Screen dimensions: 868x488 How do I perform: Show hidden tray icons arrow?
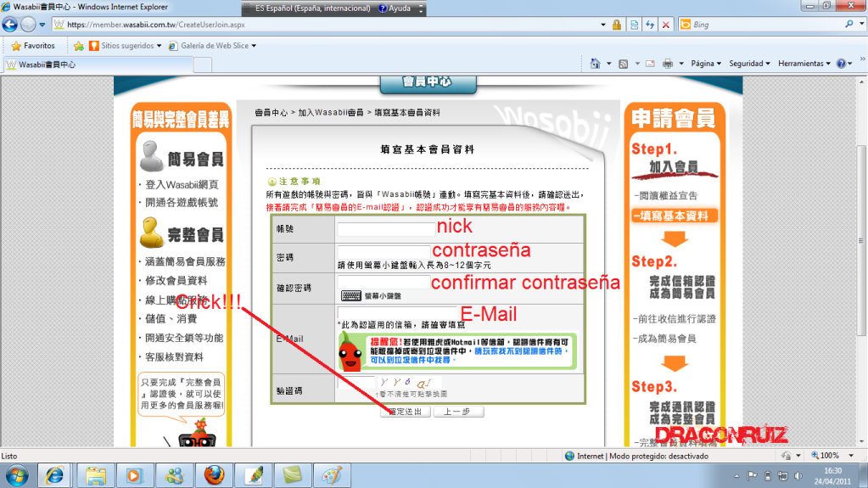click(736, 476)
